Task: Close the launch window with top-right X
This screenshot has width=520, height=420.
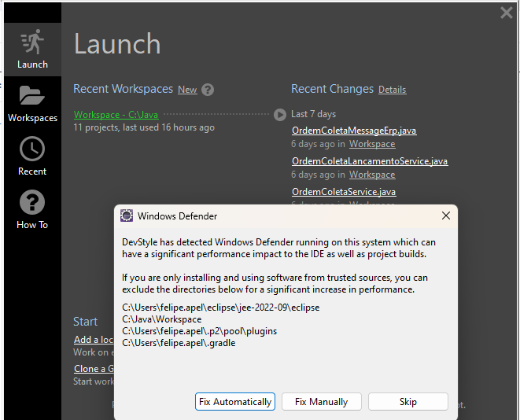Action: click(507, 13)
